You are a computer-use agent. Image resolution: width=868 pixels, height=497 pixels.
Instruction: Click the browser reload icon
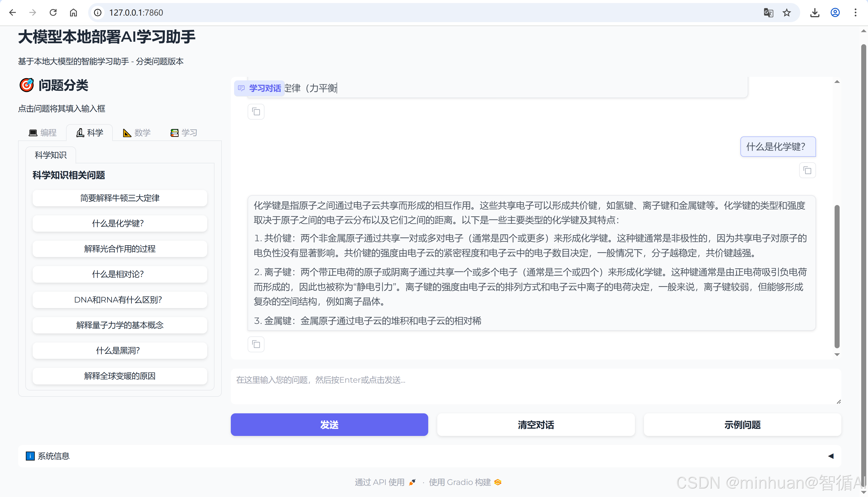pos(53,13)
